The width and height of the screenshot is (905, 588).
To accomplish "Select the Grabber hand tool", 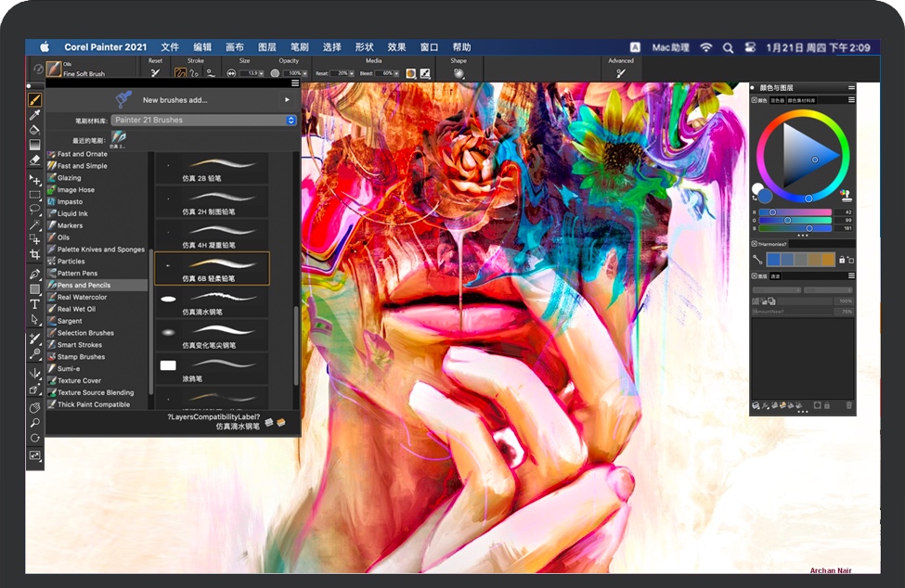I will (x=34, y=407).
